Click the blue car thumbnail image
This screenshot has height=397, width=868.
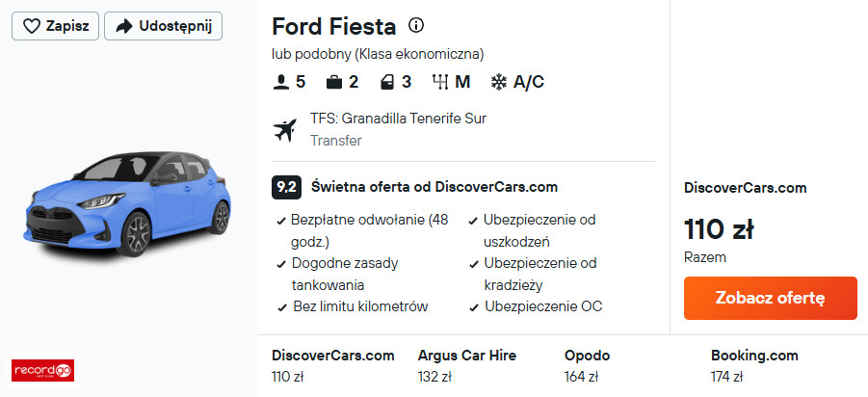point(127,202)
